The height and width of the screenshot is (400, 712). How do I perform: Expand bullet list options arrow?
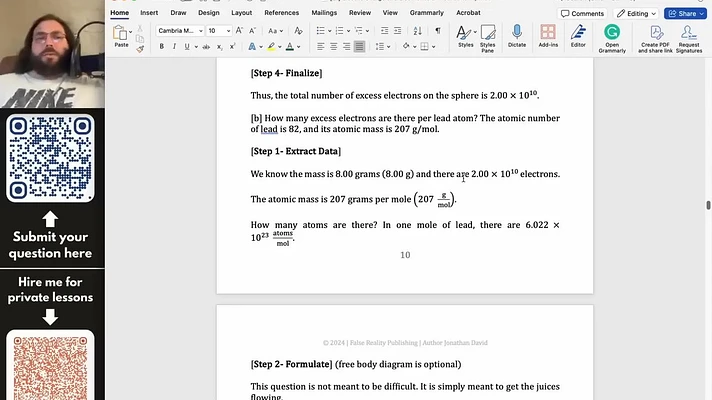pos(329,31)
